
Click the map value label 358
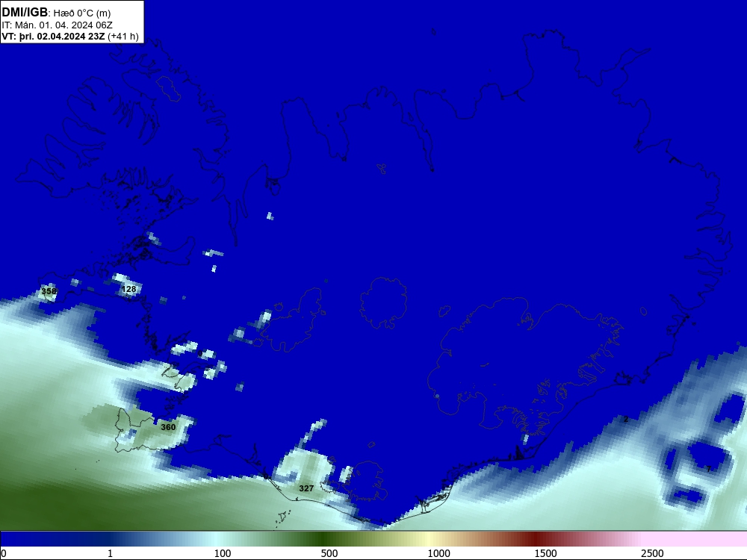click(49, 291)
